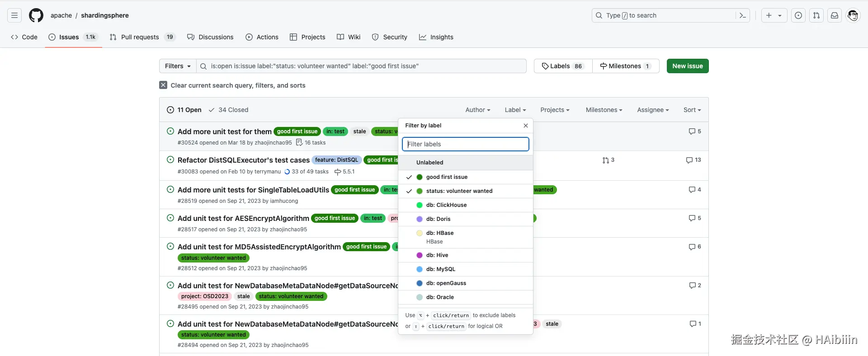Open the Insights tab
The width and height of the screenshot is (868, 356).
[x=436, y=37]
